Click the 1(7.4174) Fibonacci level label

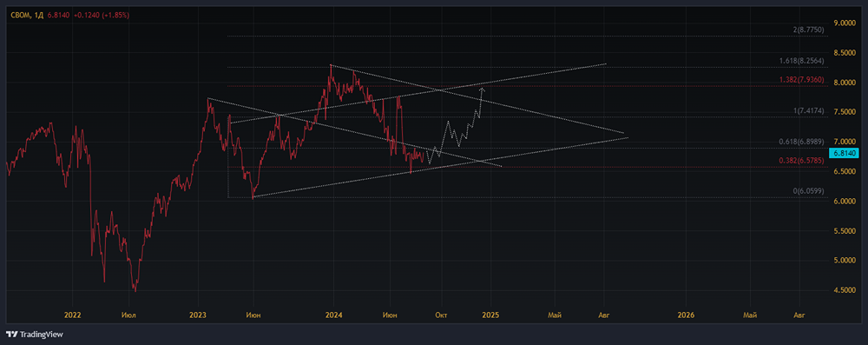(809, 111)
